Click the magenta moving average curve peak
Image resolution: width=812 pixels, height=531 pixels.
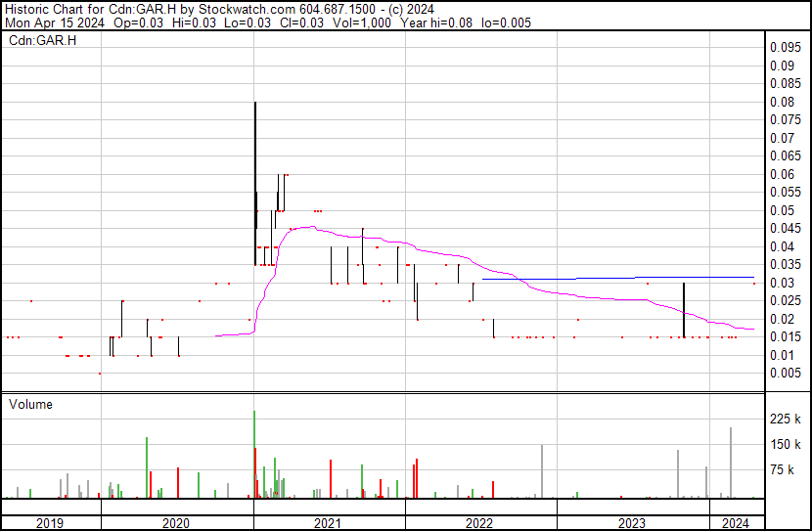click(312, 227)
